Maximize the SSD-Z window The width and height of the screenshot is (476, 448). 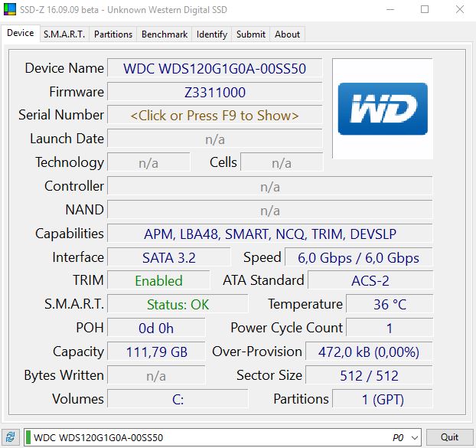pyautogui.click(x=425, y=9)
